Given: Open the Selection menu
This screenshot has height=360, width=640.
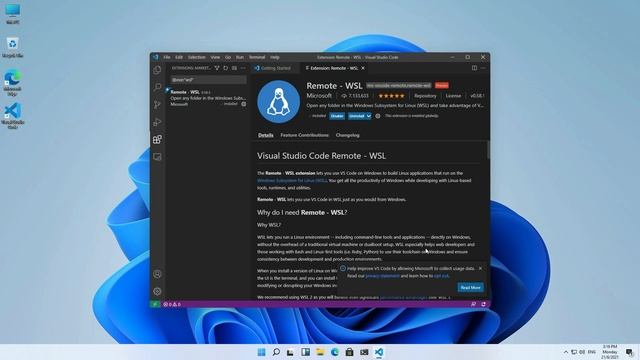Looking at the screenshot, I should [197, 57].
